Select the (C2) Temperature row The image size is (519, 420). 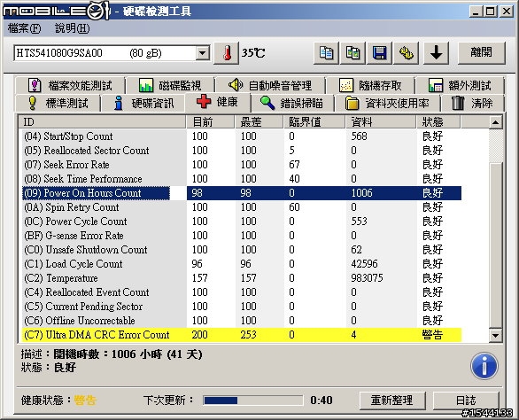tap(242, 278)
